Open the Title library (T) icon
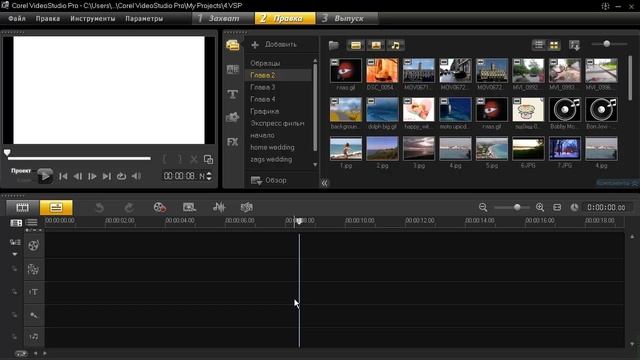This screenshot has height=360, width=640. 233,94
